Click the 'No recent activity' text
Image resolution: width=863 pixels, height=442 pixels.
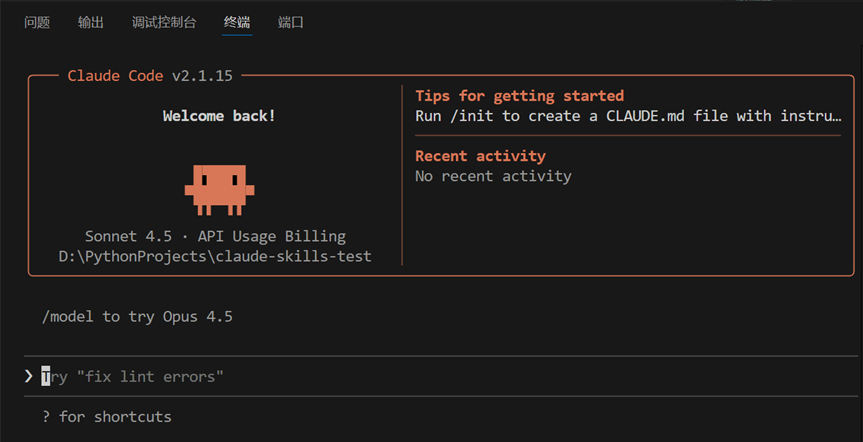click(493, 176)
